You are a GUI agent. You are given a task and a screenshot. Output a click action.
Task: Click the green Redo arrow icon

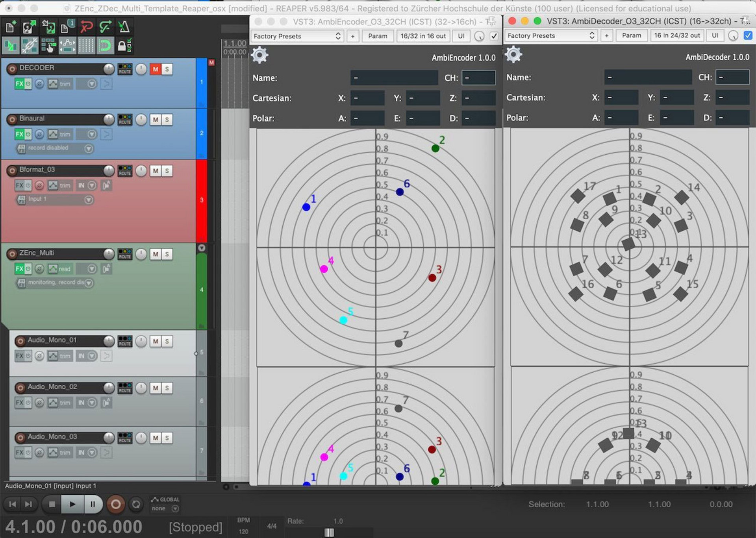click(105, 27)
